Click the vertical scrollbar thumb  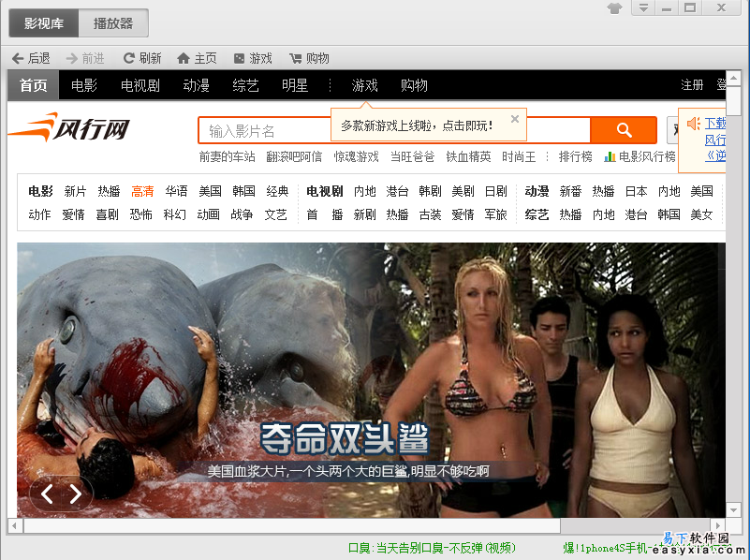click(733, 100)
